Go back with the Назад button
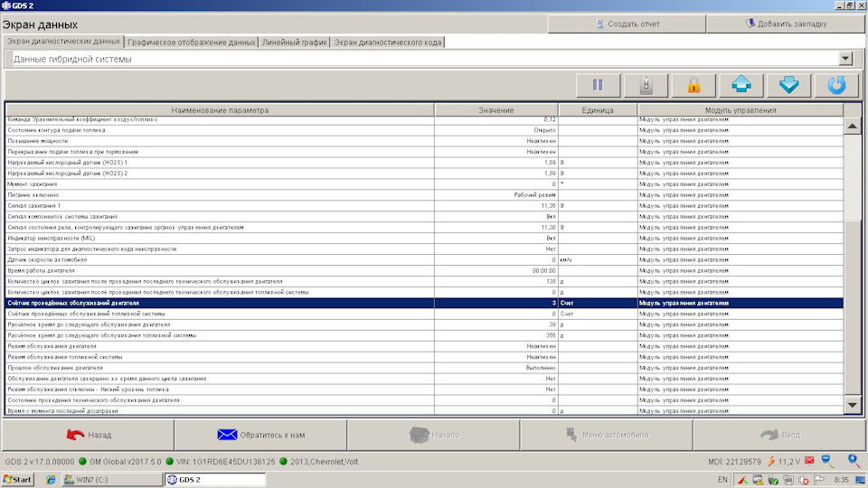 click(88, 435)
